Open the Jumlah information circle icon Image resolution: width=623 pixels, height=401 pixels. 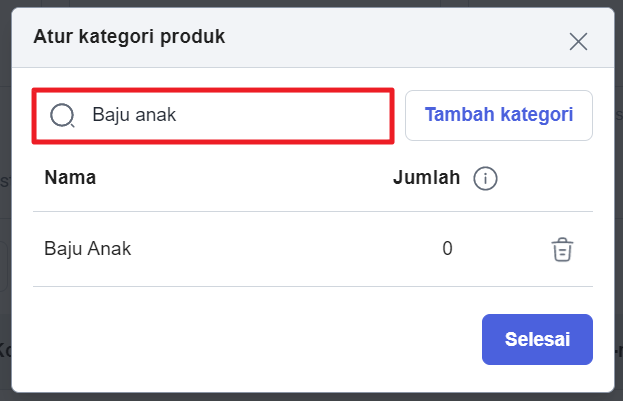pos(485,178)
